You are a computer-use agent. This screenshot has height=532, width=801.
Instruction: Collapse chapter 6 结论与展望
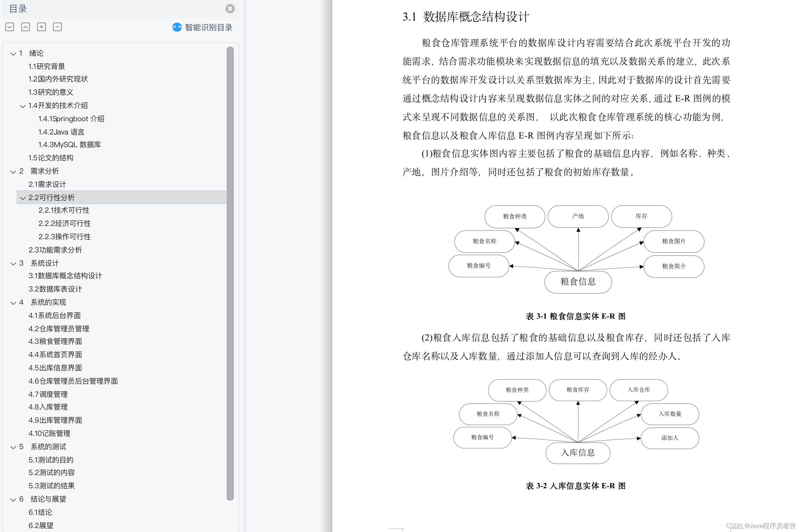click(x=13, y=499)
